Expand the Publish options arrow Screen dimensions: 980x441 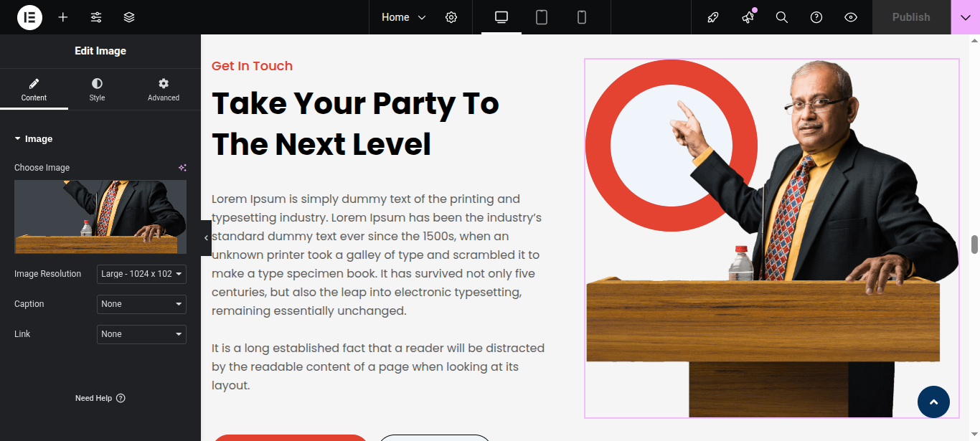pos(965,17)
